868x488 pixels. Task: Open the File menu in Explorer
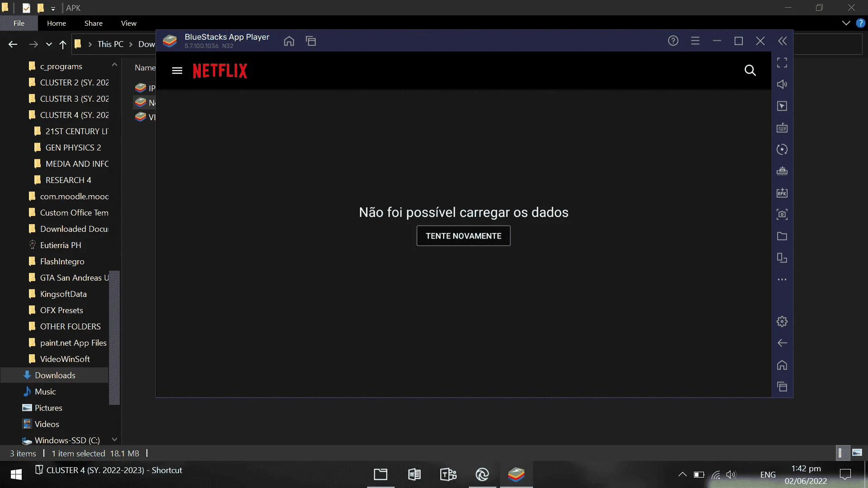[19, 23]
